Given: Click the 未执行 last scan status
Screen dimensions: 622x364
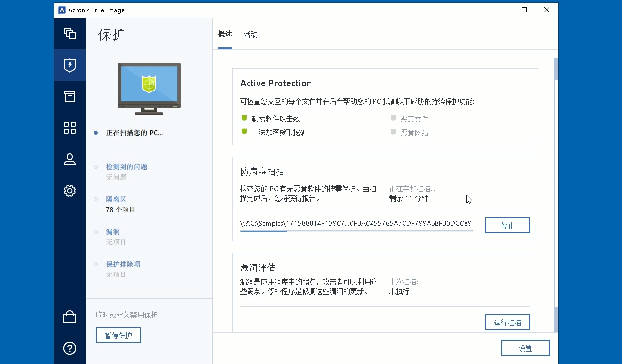Looking at the screenshot, I should [x=399, y=291].
